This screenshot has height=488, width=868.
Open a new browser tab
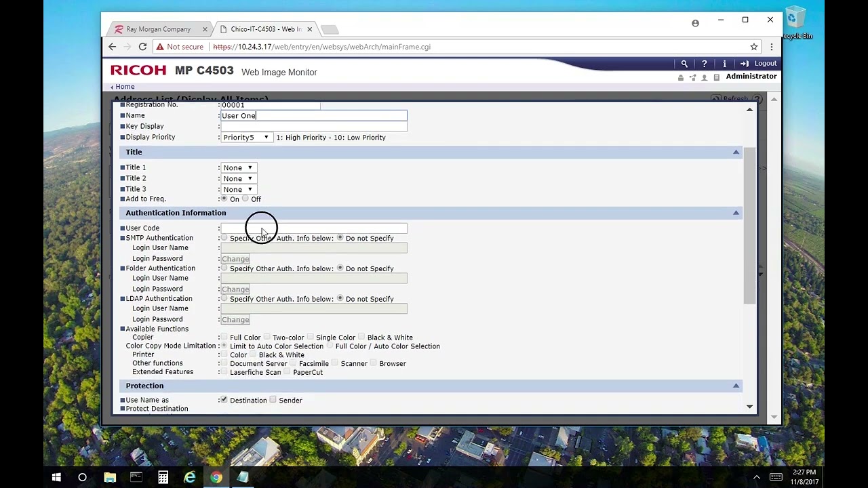(x=330, y=30)
